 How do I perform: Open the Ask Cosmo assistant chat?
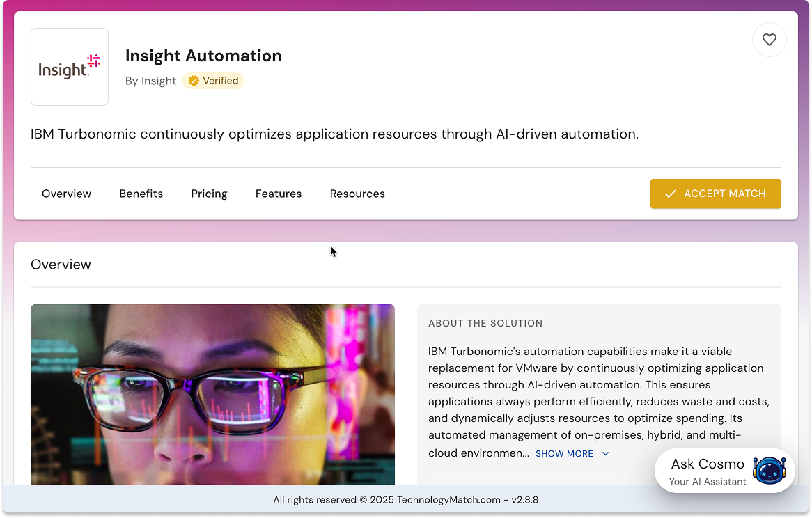tap(725, 471)
